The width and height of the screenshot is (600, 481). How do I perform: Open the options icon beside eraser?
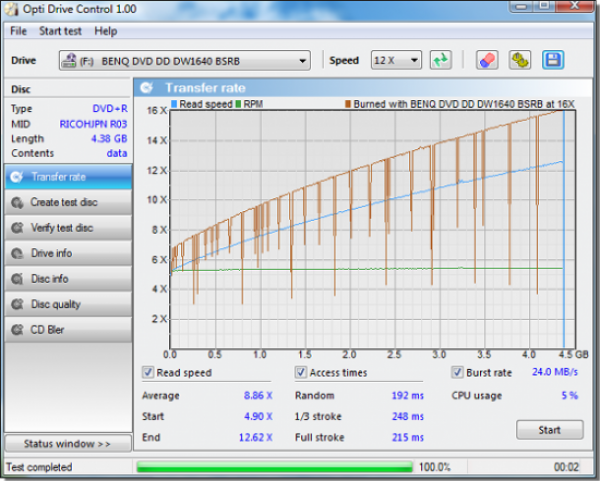pyautogui.click(x=520, y=60)
